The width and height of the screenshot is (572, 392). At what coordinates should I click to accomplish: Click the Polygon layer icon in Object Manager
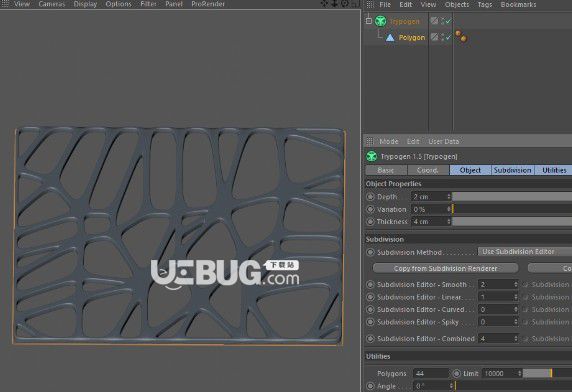434,37
